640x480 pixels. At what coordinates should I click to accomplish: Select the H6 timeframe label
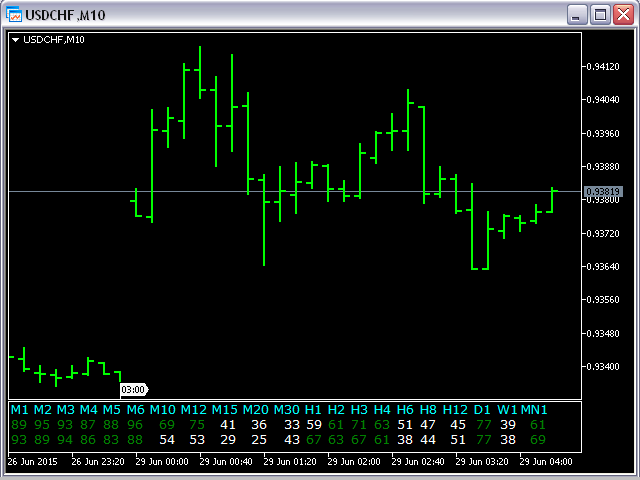click(x=405, y=409)
